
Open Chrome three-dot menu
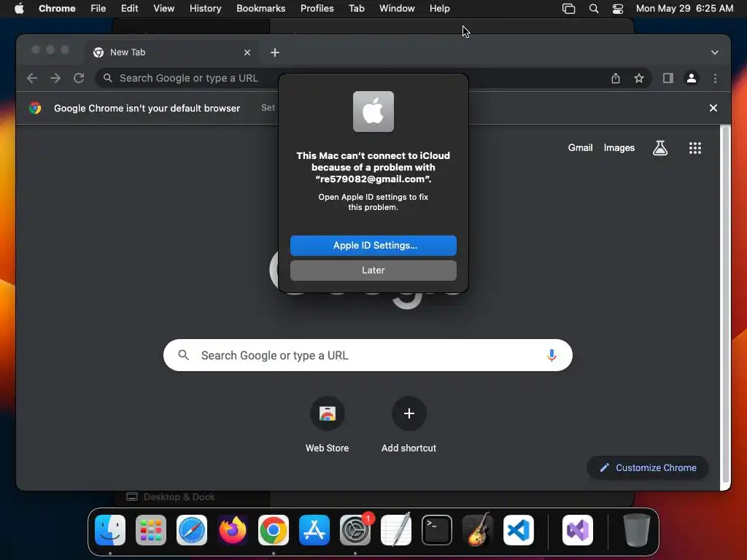pos(715,78)
